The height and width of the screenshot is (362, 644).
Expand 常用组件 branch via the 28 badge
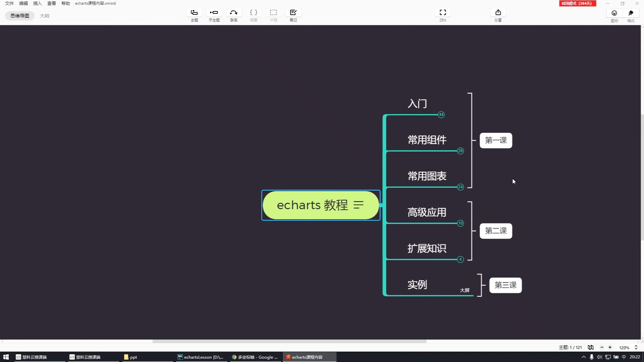tap(461, 151)
